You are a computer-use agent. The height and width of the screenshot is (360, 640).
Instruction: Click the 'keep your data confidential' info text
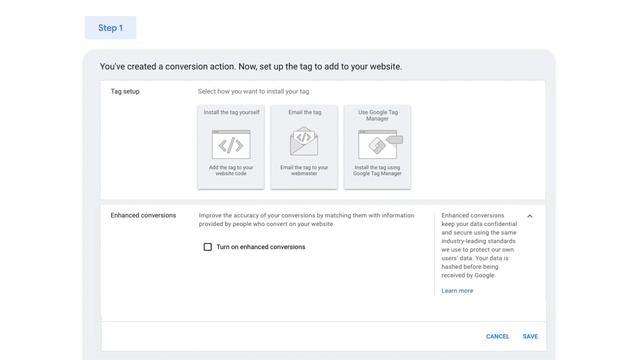click(x=479, y=245)
